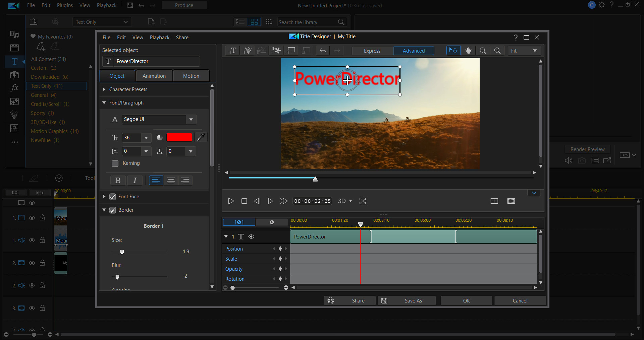
Task: Open the Effects (fx) room
Action: click(14, 88)
